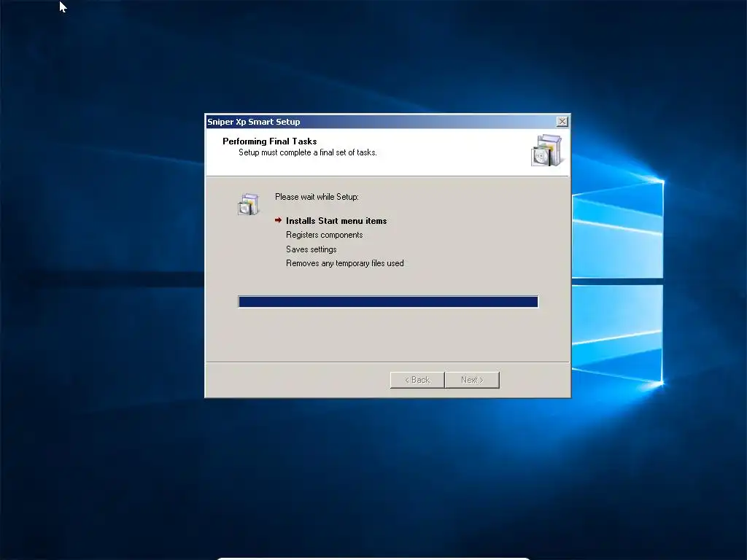Click 'Setup must complete a final set of tasks.'
The height and width of the screenshot is (560, 747).
coord(308,152)
